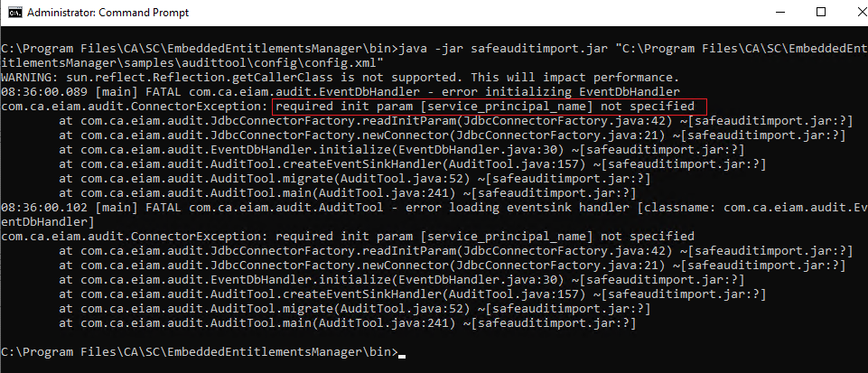Close the Command Prompt window
This screenshot has height=373, width=868.
click(850, 13)
